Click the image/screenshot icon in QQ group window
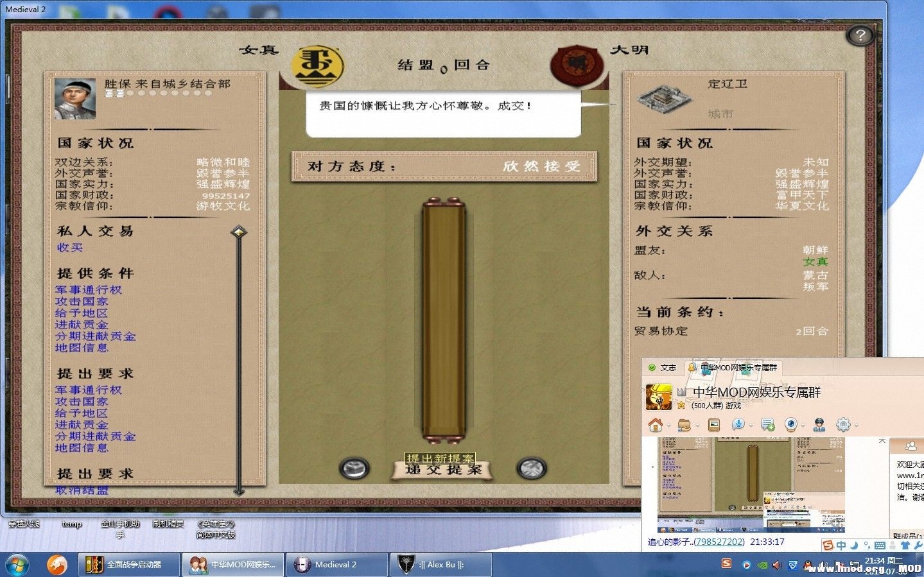Image resolution: width=924 pixels, height=577 pixels. pyautogui.click(x=713, y=425)
